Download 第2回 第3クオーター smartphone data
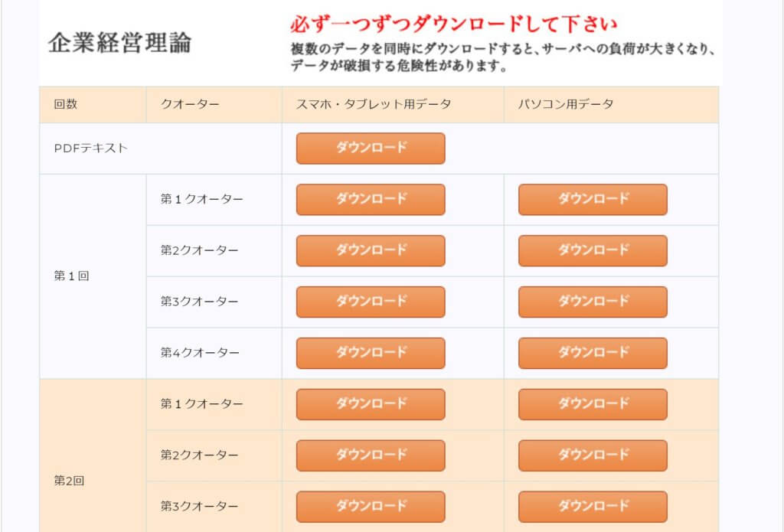The image size is (784, 532). tap(370, 506)
